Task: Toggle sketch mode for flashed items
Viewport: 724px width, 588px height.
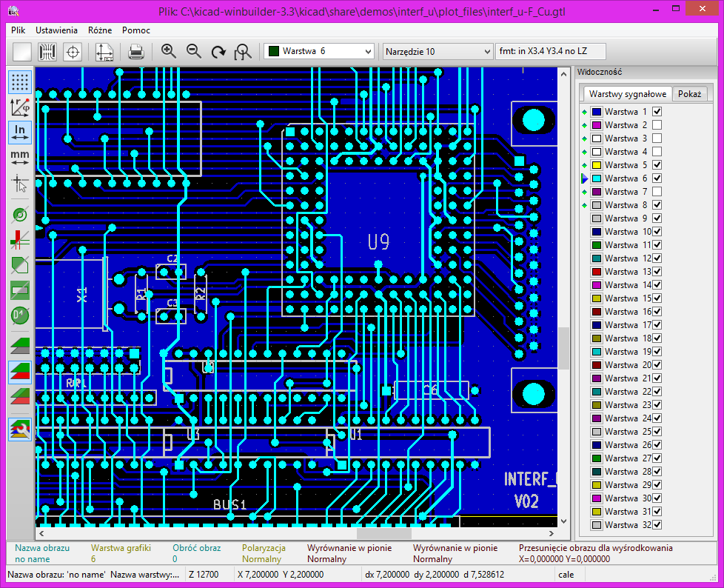Action: [19, 215]
